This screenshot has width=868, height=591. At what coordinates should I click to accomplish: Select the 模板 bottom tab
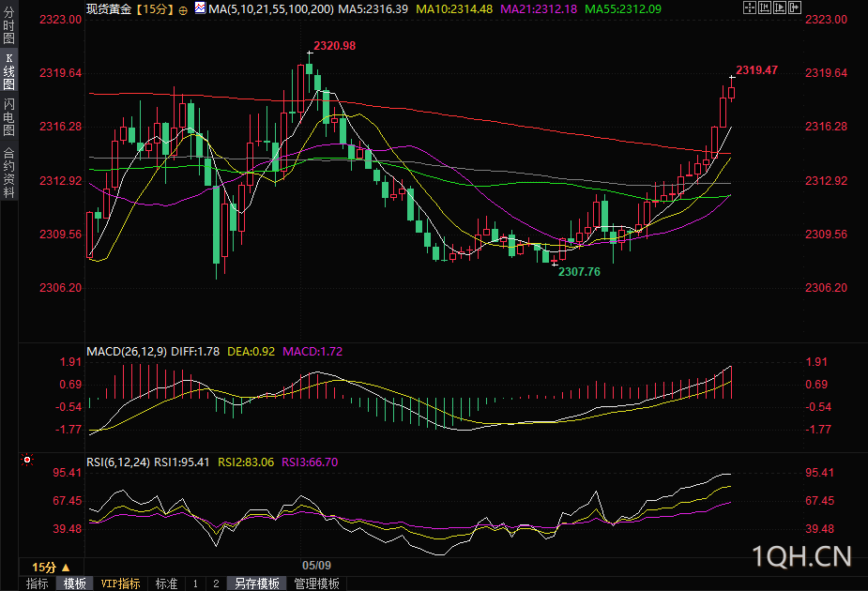[x=75, y=583]
